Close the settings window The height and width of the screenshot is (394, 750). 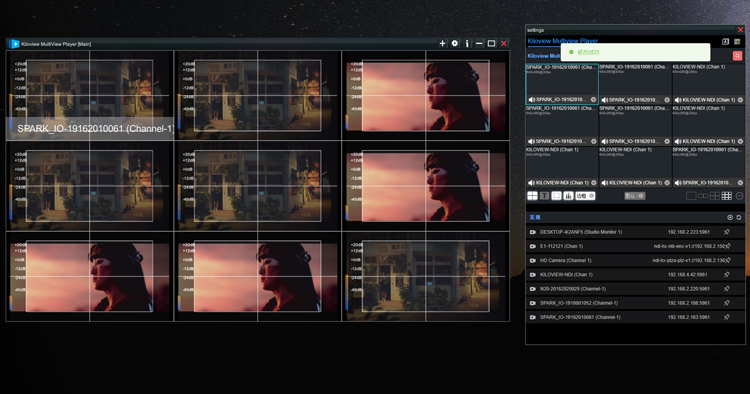pyautogui.click(x=740, y=30)
